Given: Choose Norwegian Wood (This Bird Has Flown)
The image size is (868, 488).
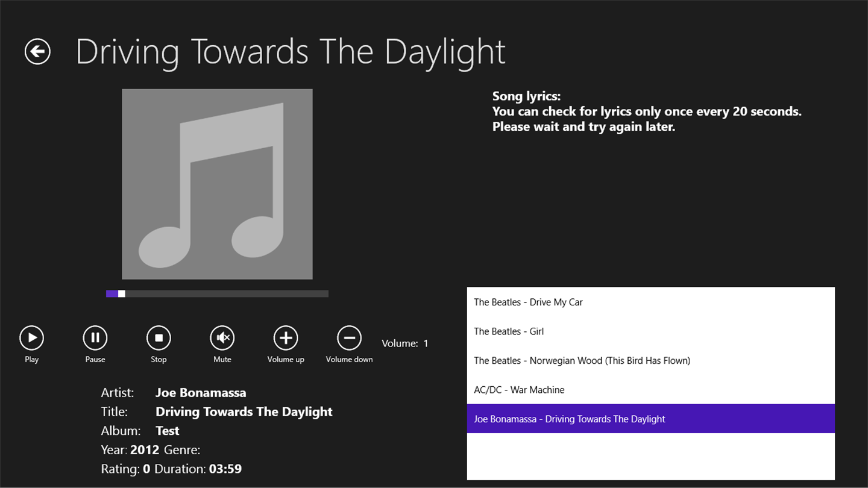Looking at the screenshot, I should point(582,361).
